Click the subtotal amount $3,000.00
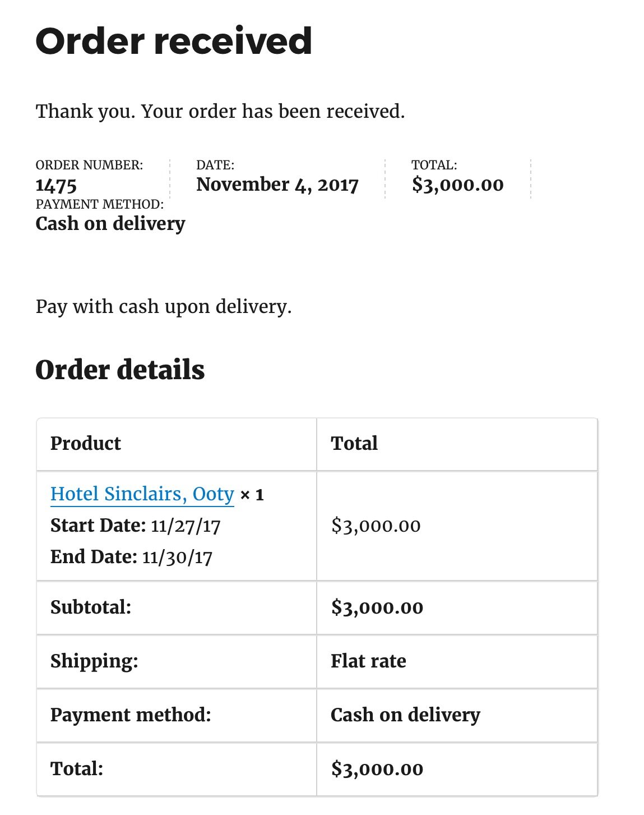The image size is (644, 815). [x=377, y=607]
